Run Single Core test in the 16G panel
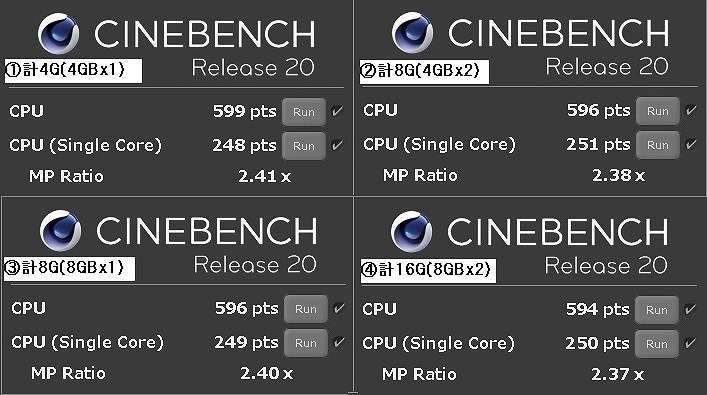The height and width of the screenshot is (395, 707). 656,344
